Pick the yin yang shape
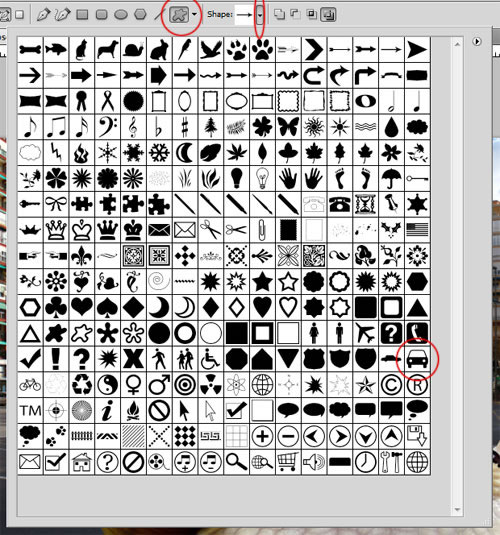Image resolution: width=500 pixels, height=535 pixels. [108, 385]
